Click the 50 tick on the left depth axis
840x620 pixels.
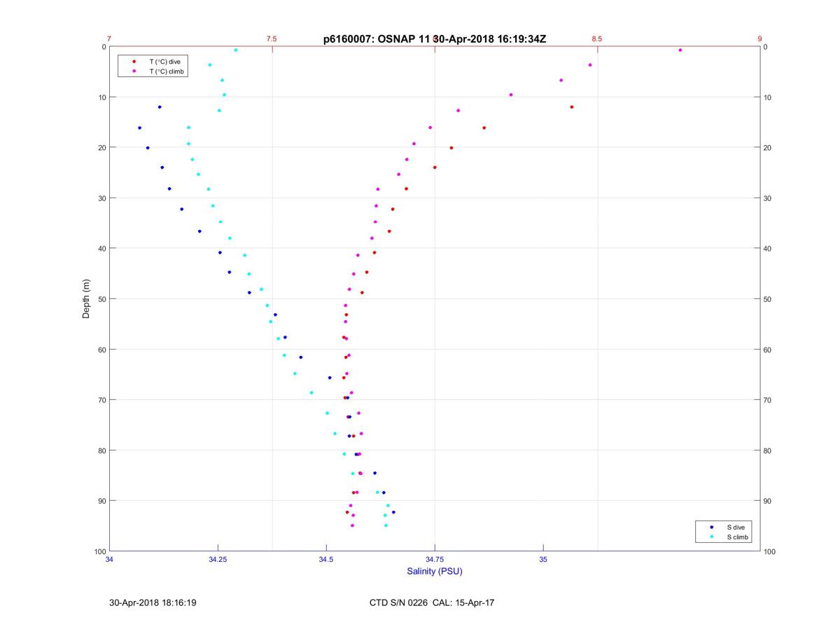pyautogui.click(x=101, y=299)
